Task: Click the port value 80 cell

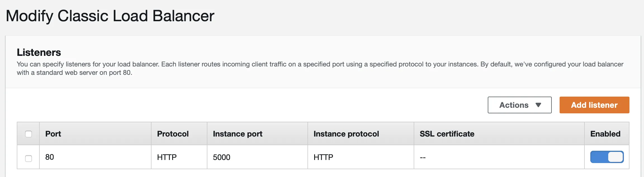Action: tap(50, 157)
